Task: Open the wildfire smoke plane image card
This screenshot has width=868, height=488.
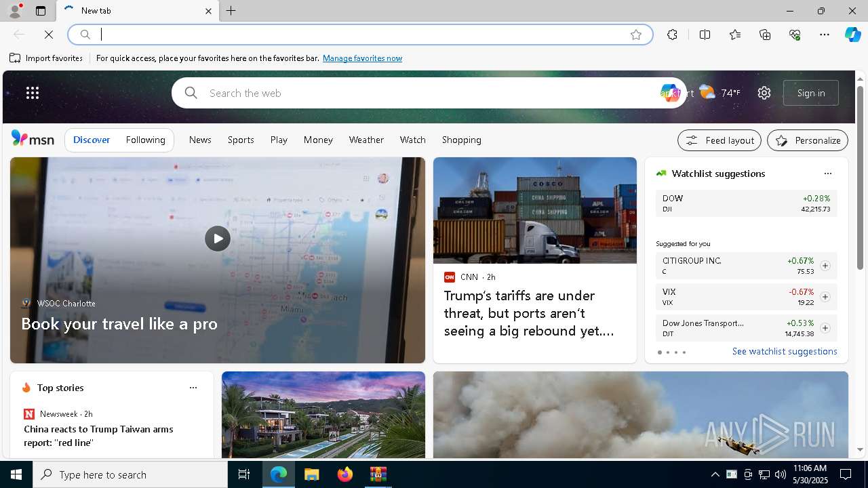Action: coord(641,415)
